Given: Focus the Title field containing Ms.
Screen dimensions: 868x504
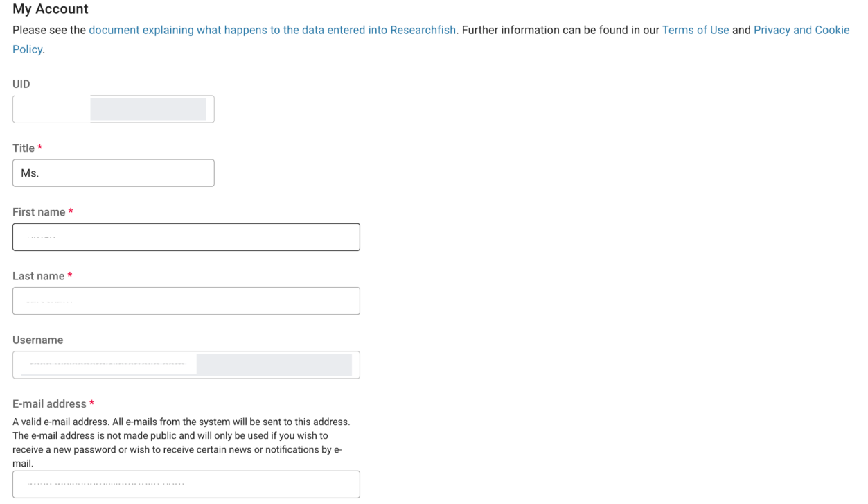Looking at the screenshot, I should tap(113, 173).
